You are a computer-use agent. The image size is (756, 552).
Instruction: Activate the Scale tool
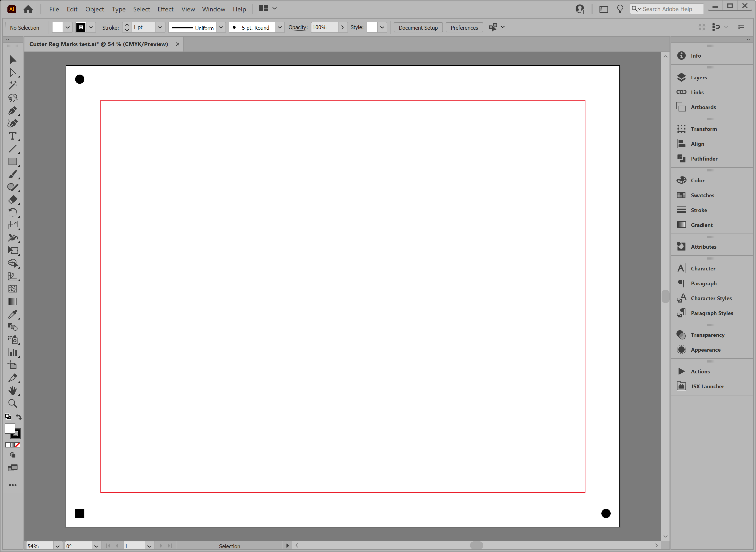[13, 225]
